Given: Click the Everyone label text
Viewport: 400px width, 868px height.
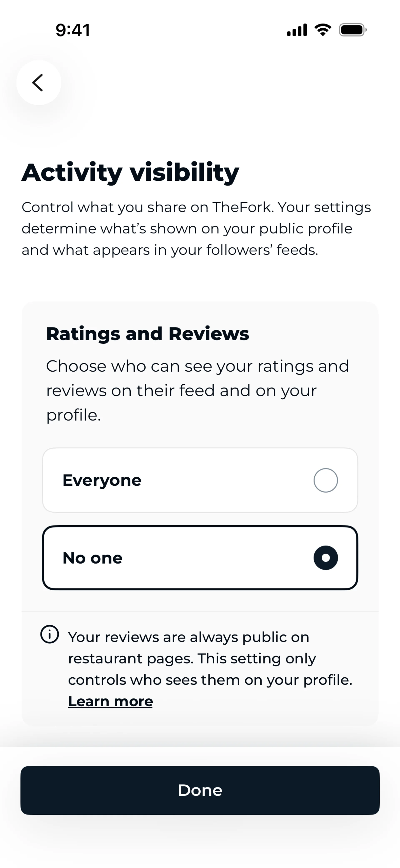Looking at the screenshot, I should coord(102,480).
